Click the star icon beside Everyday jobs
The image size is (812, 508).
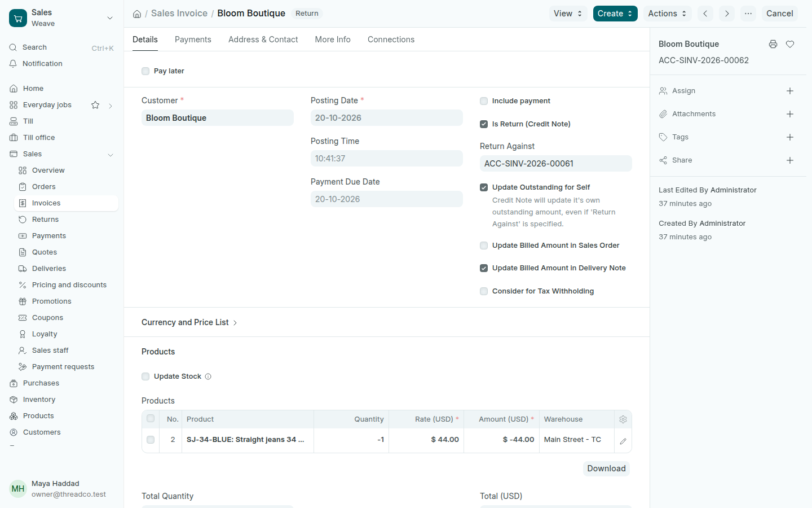pyautogui.click(x=95, y=105)
